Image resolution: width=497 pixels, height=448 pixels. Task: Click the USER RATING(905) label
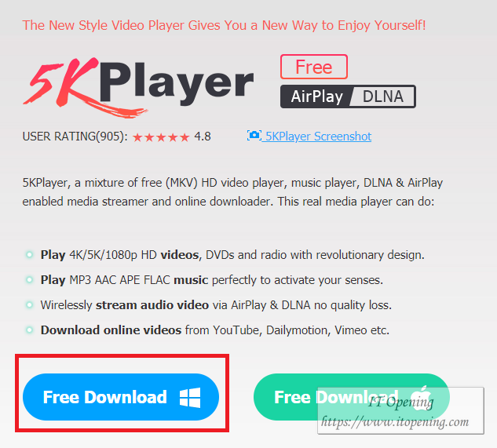pyautogui.click(x=75, y=137)
